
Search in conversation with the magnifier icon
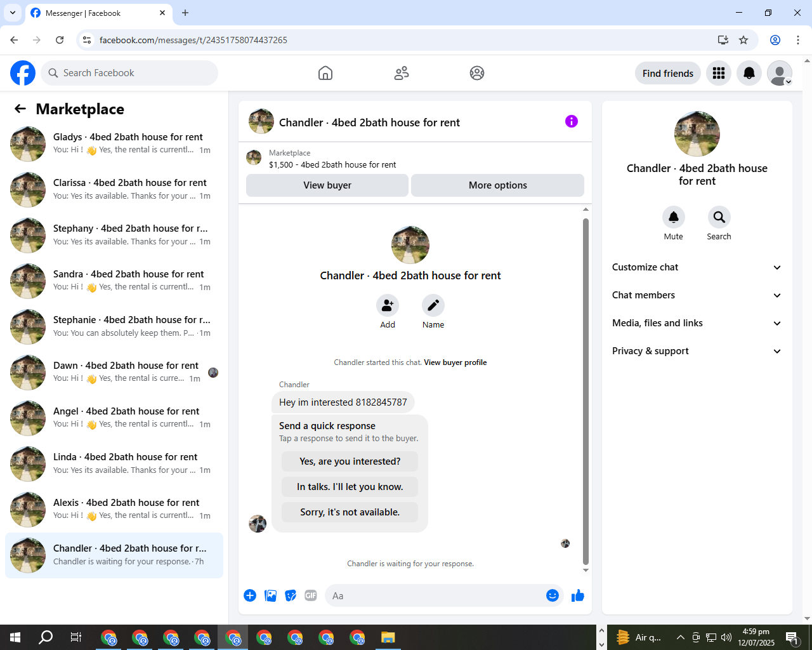(719, 217)
